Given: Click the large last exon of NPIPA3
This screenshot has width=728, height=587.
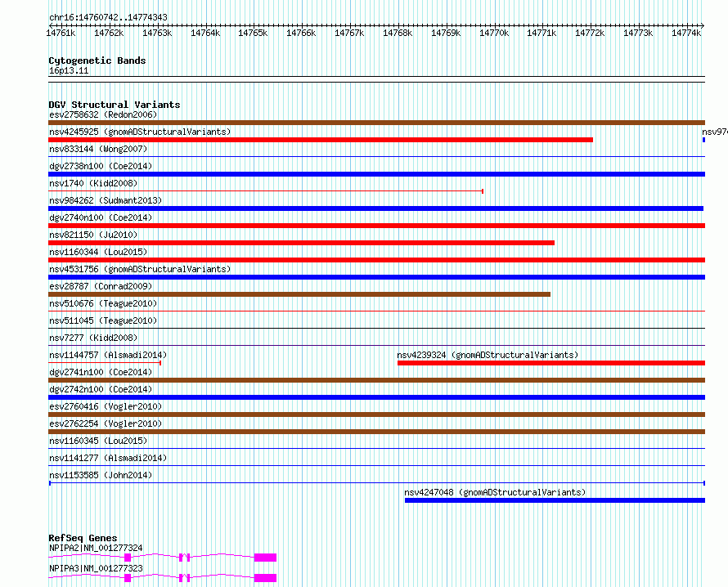Looking at the screenshot, I should (x=265, y=578).
